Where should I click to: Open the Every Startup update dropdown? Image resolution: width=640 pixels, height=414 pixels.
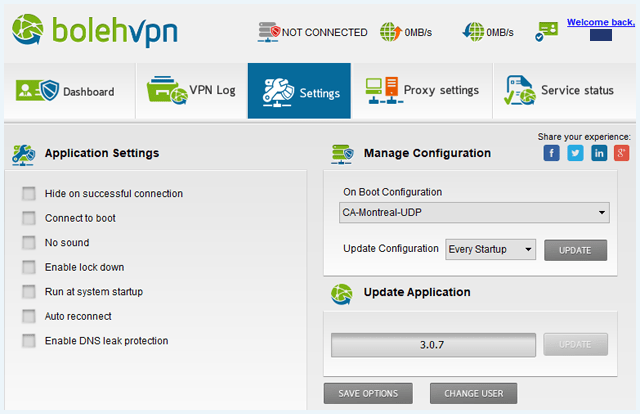pos(491,249)
